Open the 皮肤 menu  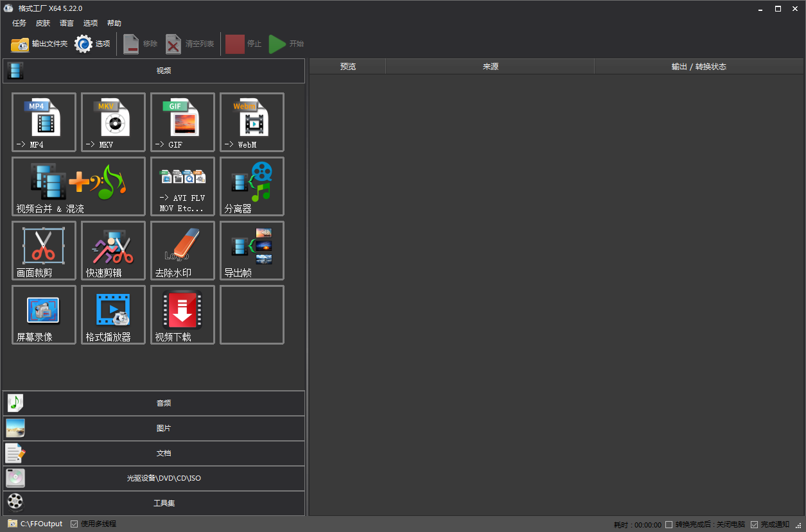pos(43,23)
